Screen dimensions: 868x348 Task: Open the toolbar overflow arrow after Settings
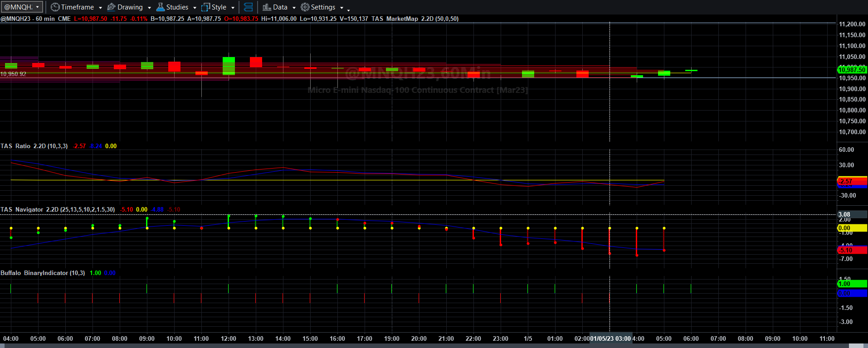click(348, 9)
